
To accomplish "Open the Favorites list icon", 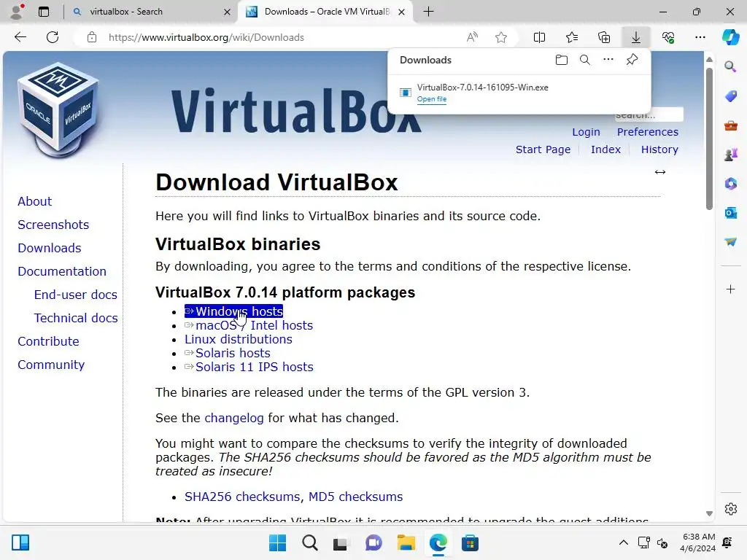I will pos(572,37).
